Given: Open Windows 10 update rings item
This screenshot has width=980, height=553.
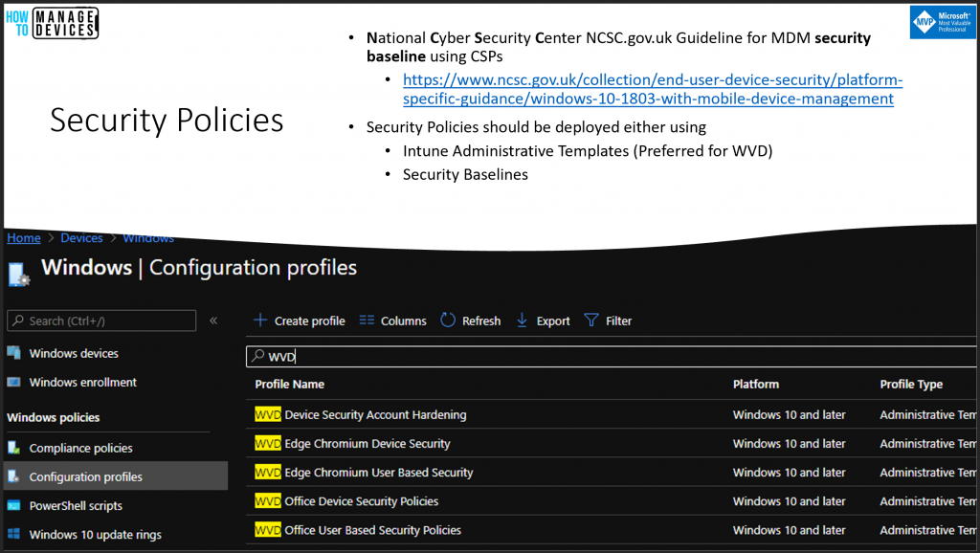Looking at the screenshot, I should [95, 534].
